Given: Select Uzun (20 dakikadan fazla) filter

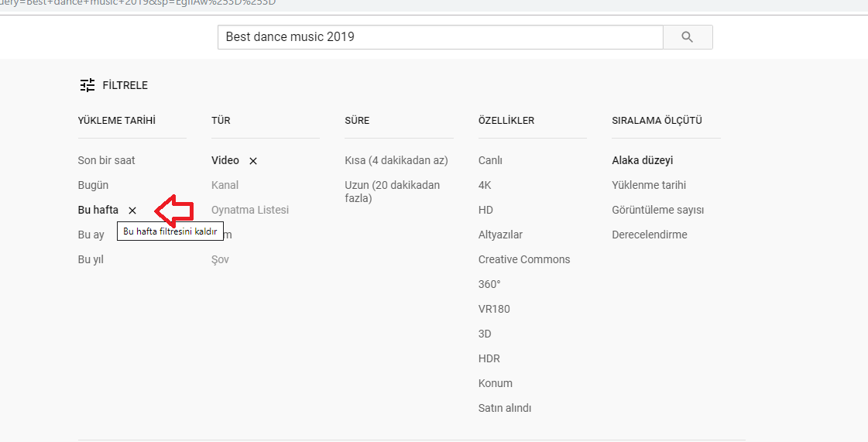Looking at the screenshot, I should [x=392, y=191].
